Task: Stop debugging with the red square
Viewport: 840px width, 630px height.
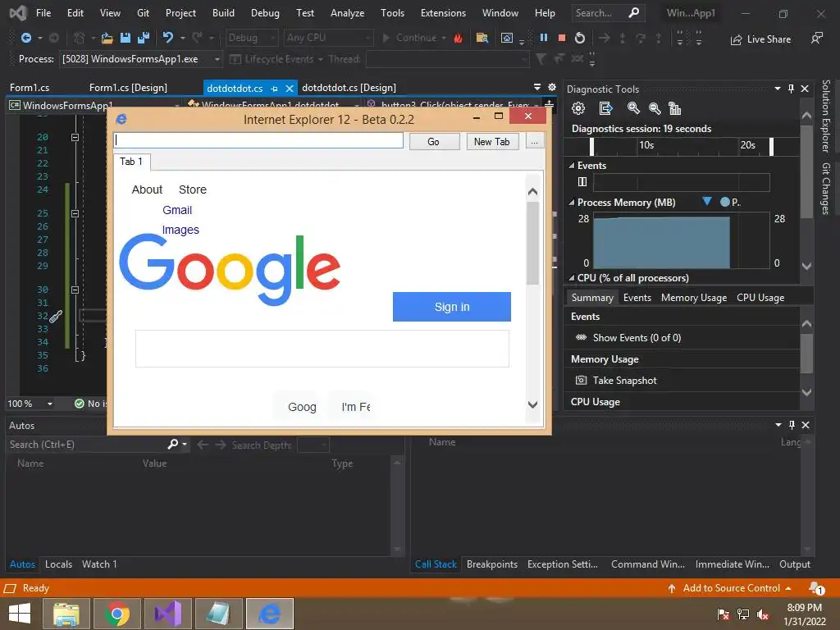Action: click(x=561, y=38)
